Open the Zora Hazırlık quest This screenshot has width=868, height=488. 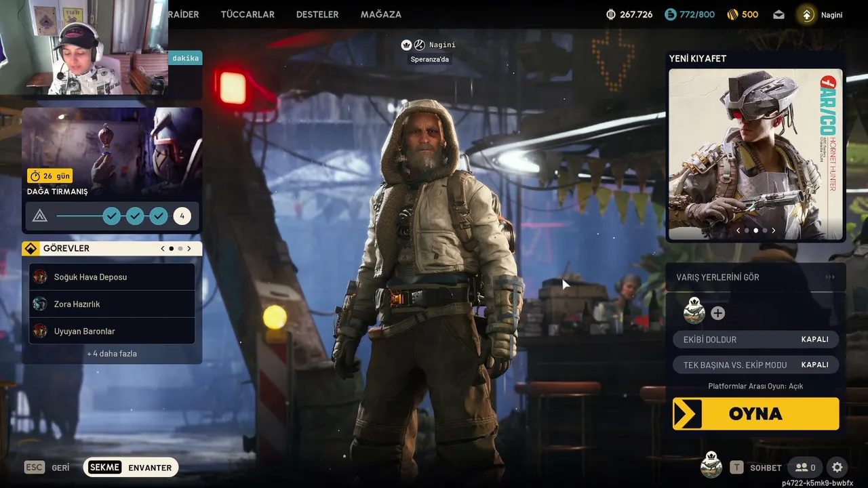(x=112, y=304)
